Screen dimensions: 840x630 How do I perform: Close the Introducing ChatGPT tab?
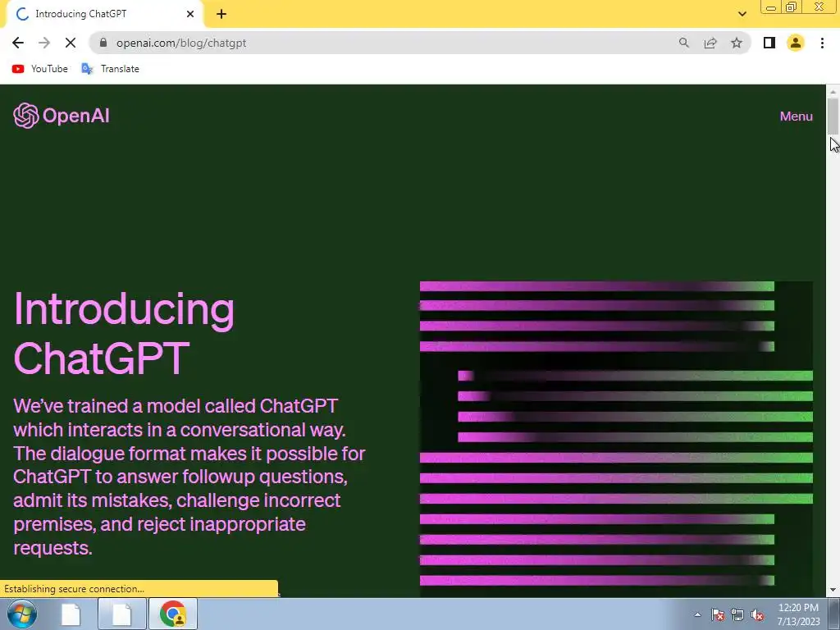pyautogui.click(x=190, y=14)
